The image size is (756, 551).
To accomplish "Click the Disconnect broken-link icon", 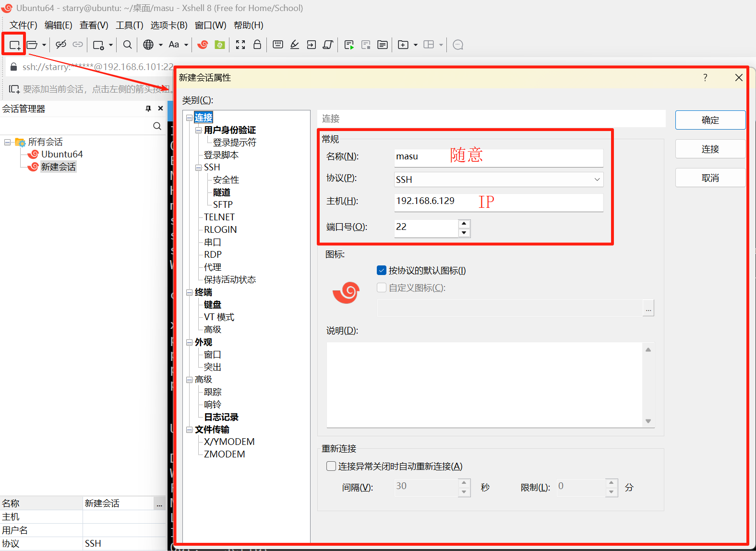I will pyautogui.click(x=60, y=45).
